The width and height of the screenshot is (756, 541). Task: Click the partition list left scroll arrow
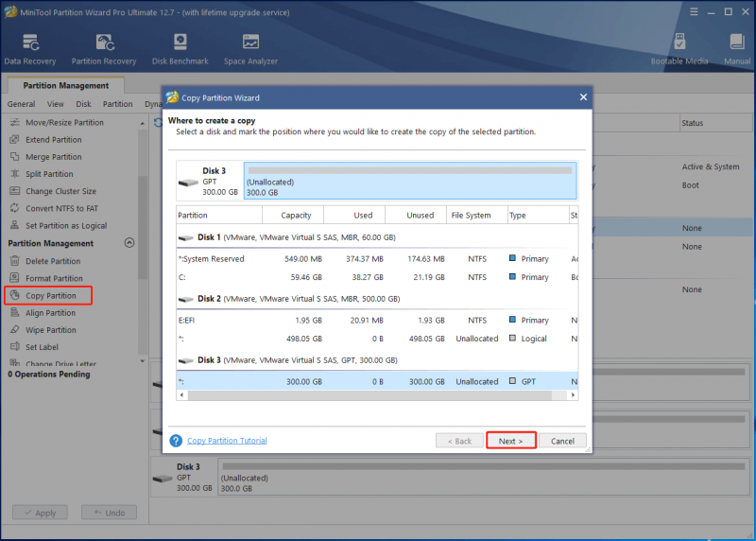click(181, 395)
